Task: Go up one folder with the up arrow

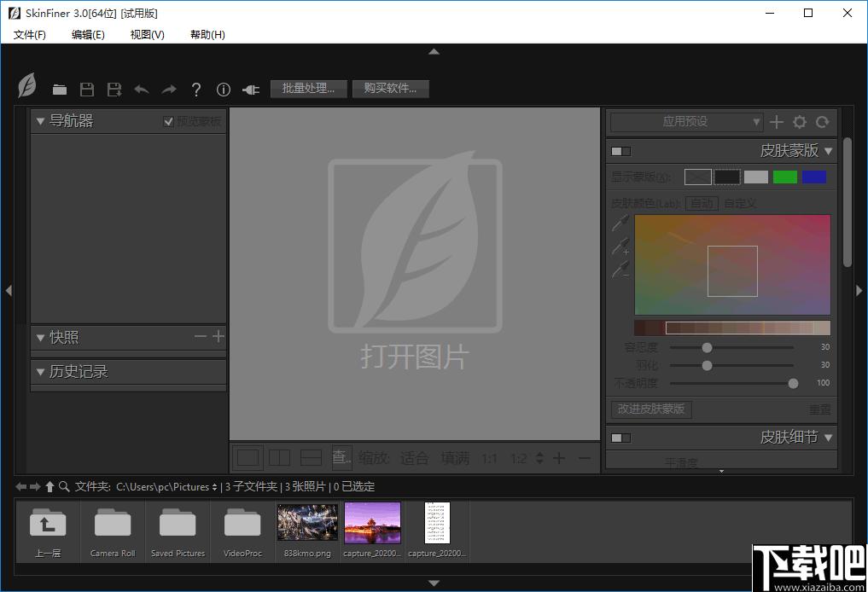Action: (x=50, y=486)
